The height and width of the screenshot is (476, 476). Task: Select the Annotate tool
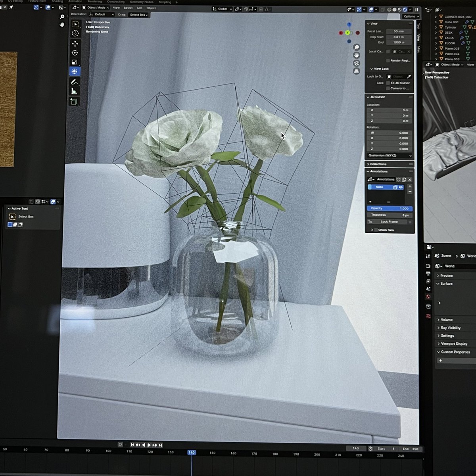click(74, 82)
